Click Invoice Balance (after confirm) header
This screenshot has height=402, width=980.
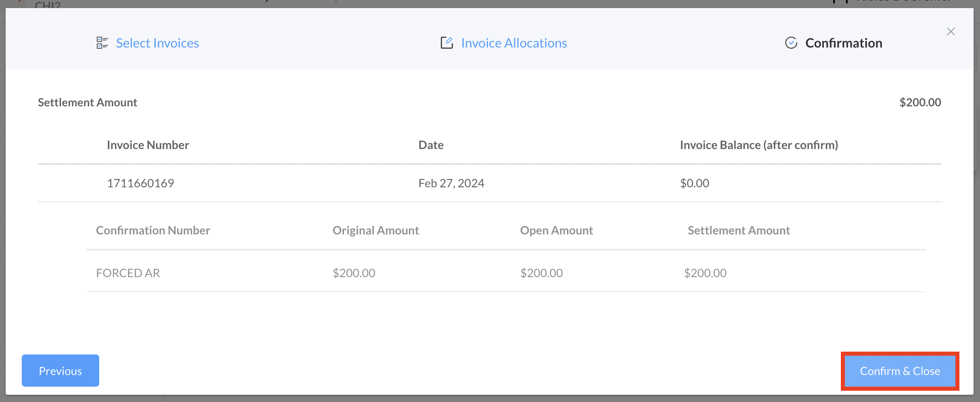[x=759, y=145]
